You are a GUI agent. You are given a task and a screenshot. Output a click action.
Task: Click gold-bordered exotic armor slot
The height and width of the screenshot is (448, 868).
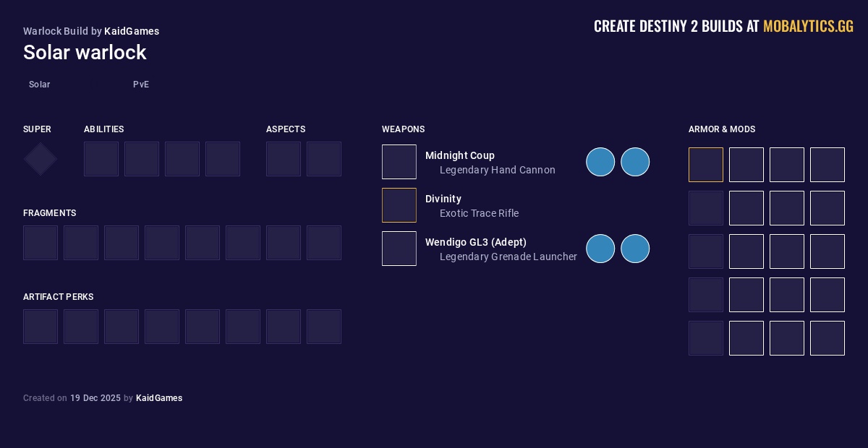pyautogui.click(x=706, y=165)
